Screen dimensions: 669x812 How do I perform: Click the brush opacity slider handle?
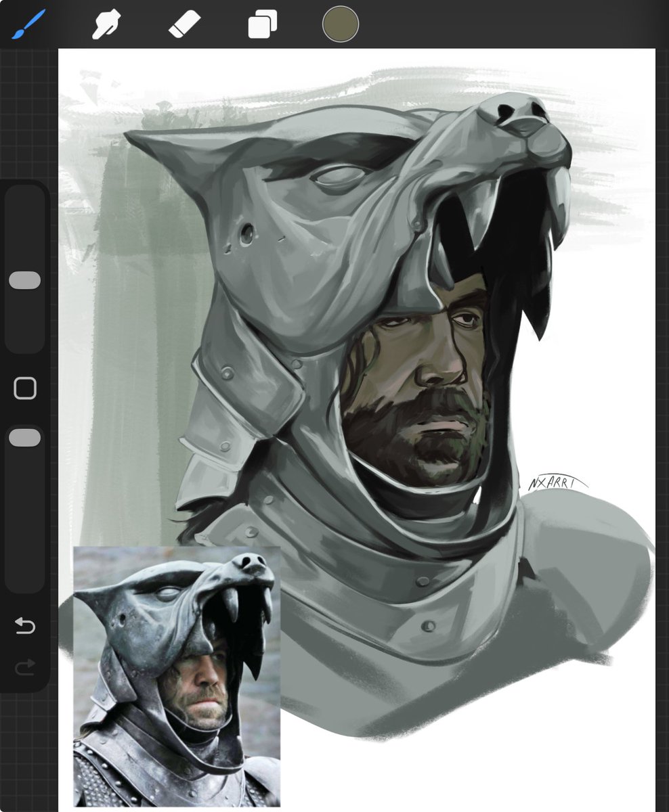[25, 438]
